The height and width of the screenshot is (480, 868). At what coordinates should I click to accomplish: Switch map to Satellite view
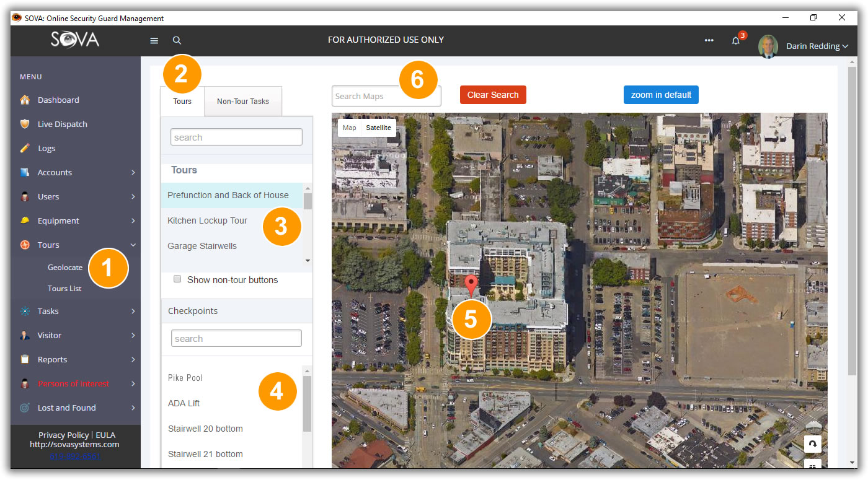click(378, 128)
